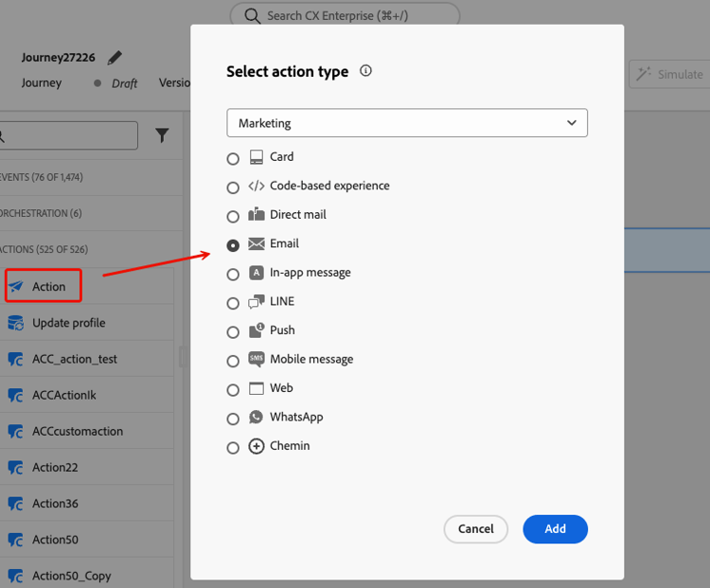Click the Action36 custom action icon
Viewport: 710px width, 588px height.
click(16, 504)
